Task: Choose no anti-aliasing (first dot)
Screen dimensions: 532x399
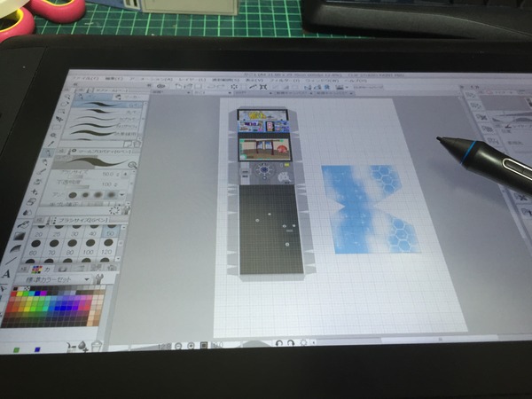Action: point(73,195)
